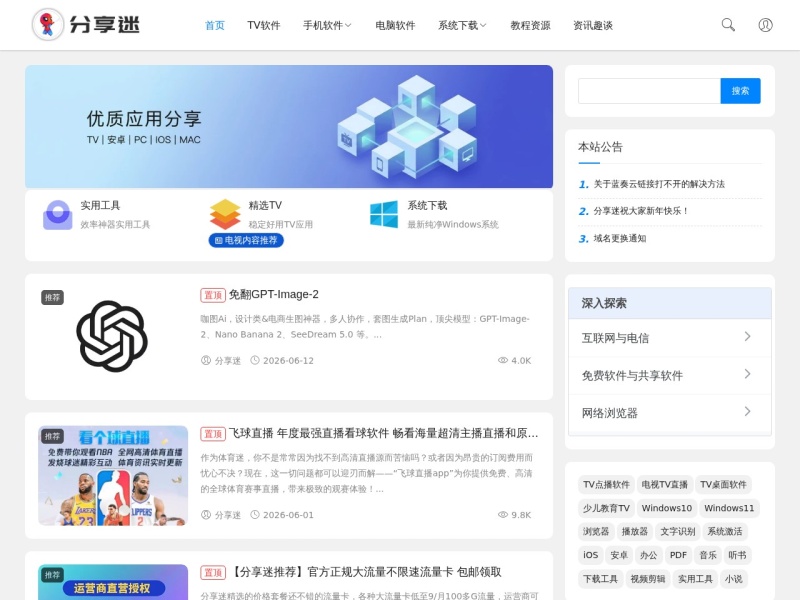Click the 系统下载 Windows logo icon
This screenshot has width=800, height=600.
(384, 214)
